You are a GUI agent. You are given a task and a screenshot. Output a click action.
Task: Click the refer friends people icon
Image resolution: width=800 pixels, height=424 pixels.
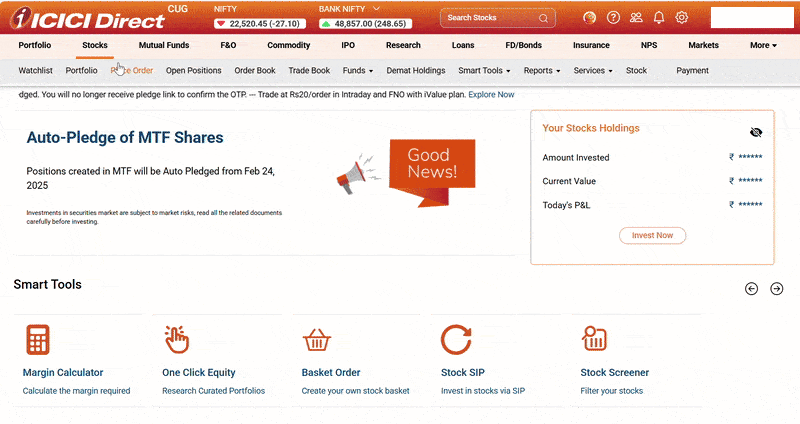(x=636, y=17)
